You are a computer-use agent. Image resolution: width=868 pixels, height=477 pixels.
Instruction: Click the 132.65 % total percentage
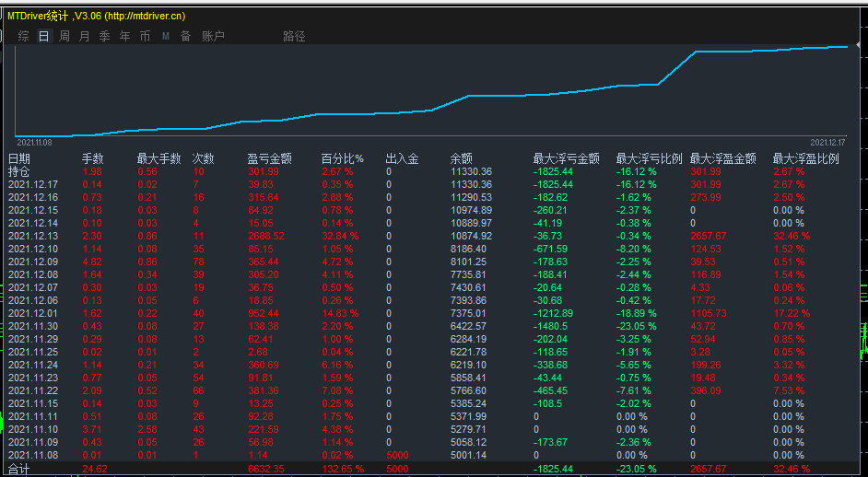[343, 470]
